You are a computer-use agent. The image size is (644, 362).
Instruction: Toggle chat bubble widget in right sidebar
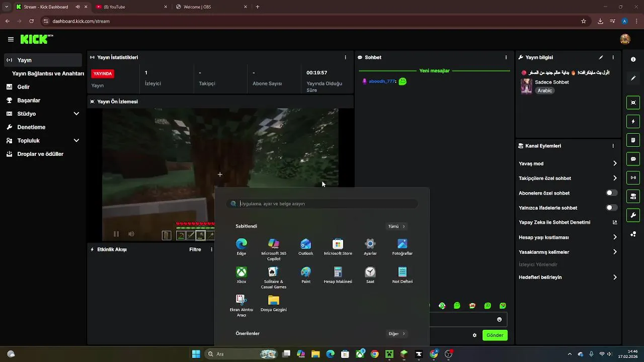pos(633,159)
